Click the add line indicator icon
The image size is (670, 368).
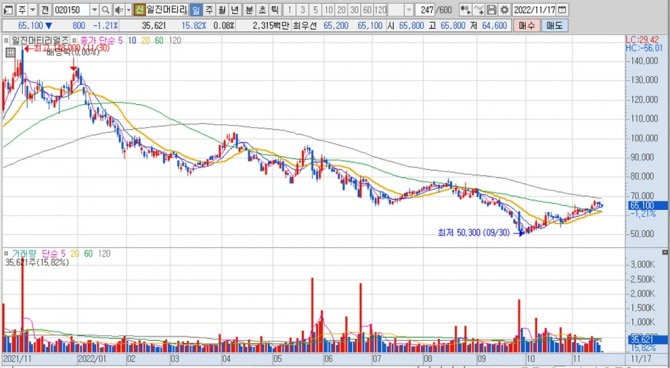tap(479, 10)
